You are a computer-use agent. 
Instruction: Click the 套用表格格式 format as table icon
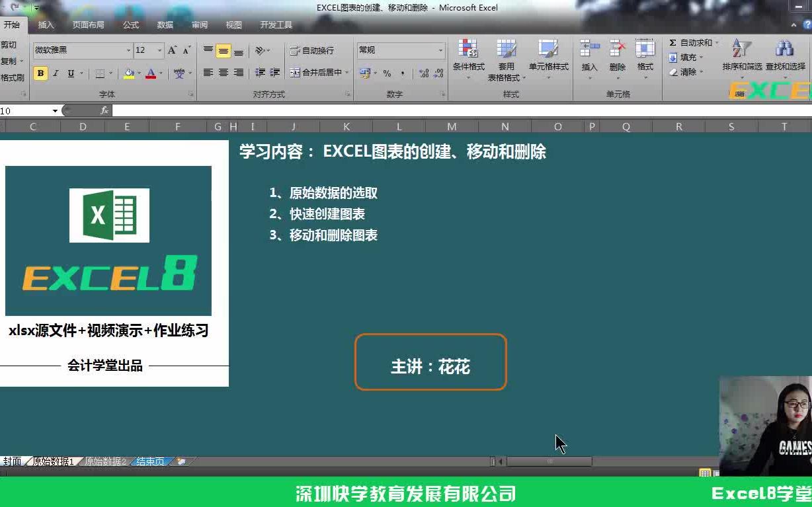click(x=507, y=59)
